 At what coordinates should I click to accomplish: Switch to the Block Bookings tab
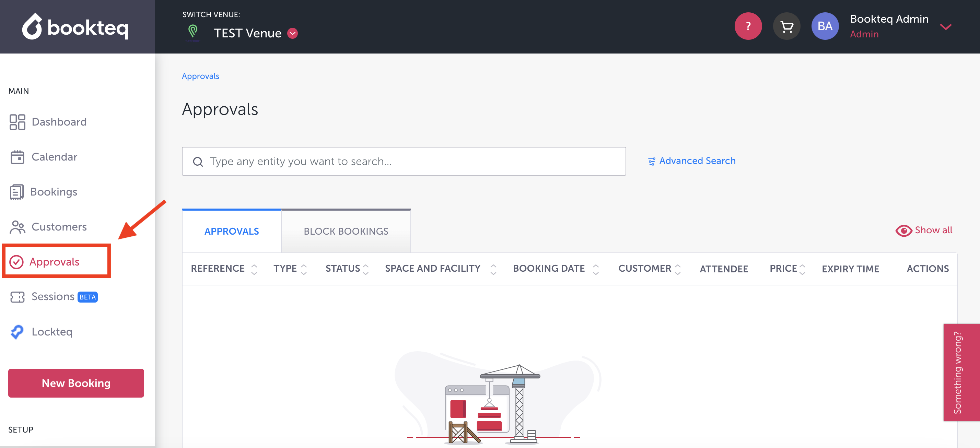pos(346,231)
